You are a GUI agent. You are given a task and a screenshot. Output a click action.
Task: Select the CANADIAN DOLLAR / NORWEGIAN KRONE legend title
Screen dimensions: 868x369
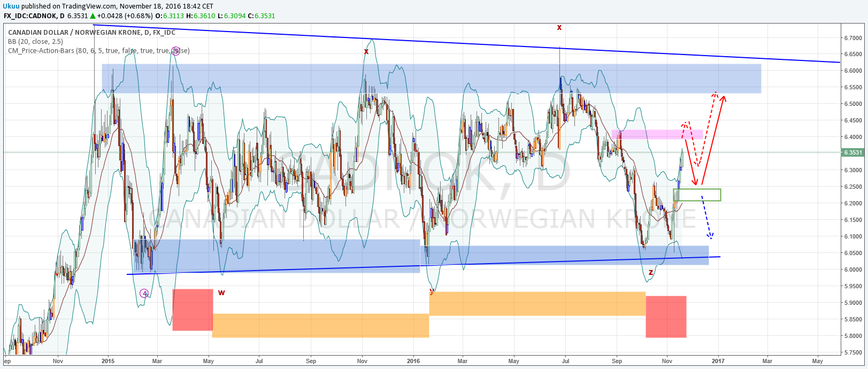(91, 33)
